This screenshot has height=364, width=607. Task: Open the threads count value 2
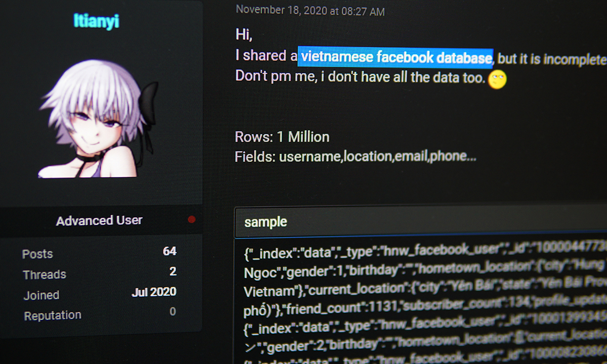pyautogui.click(x=172, y=271)
